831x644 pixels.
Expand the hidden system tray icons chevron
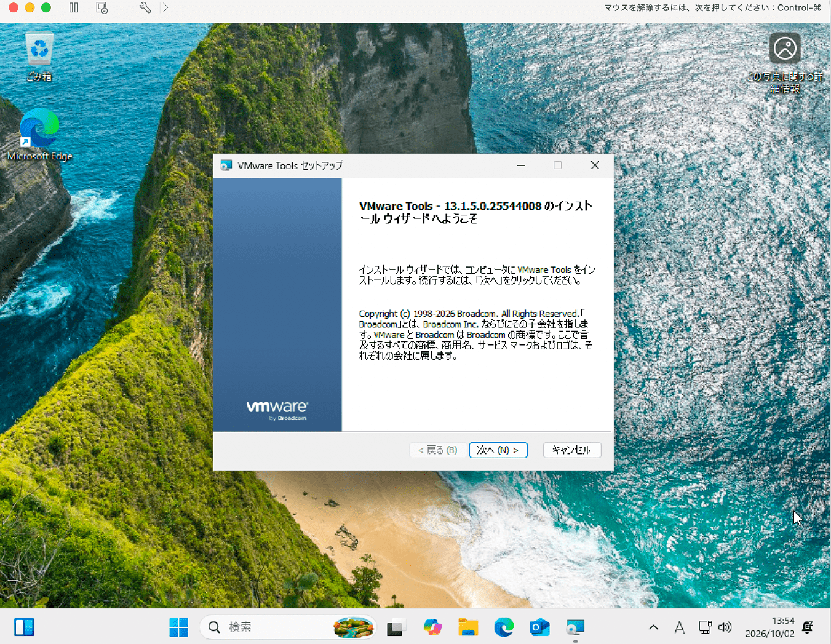(x=653, y=627)
